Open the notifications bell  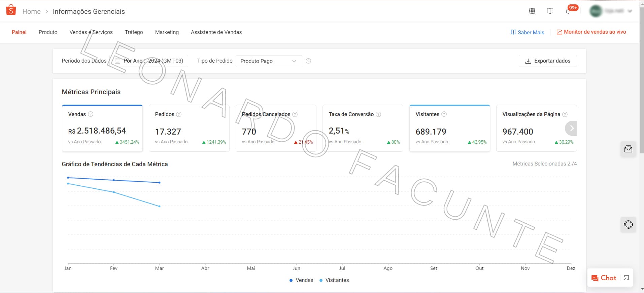tap(568, 11)
